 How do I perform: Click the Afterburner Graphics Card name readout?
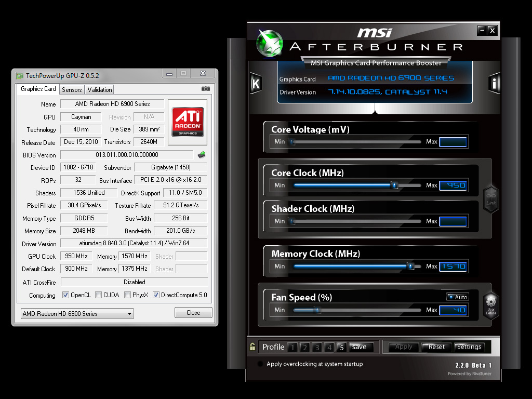click(x=391, y=78)
